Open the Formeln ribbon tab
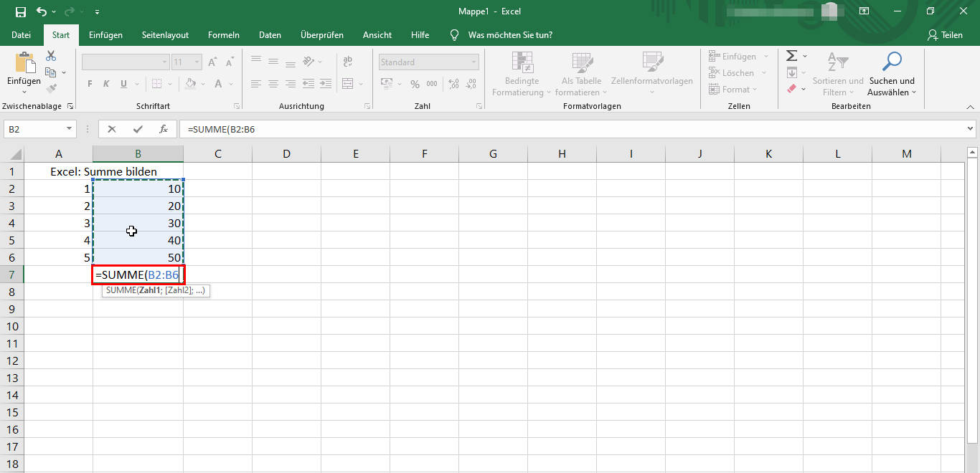Image resolution: width=980 pixels, height=473 pixels. pos(224,34)
